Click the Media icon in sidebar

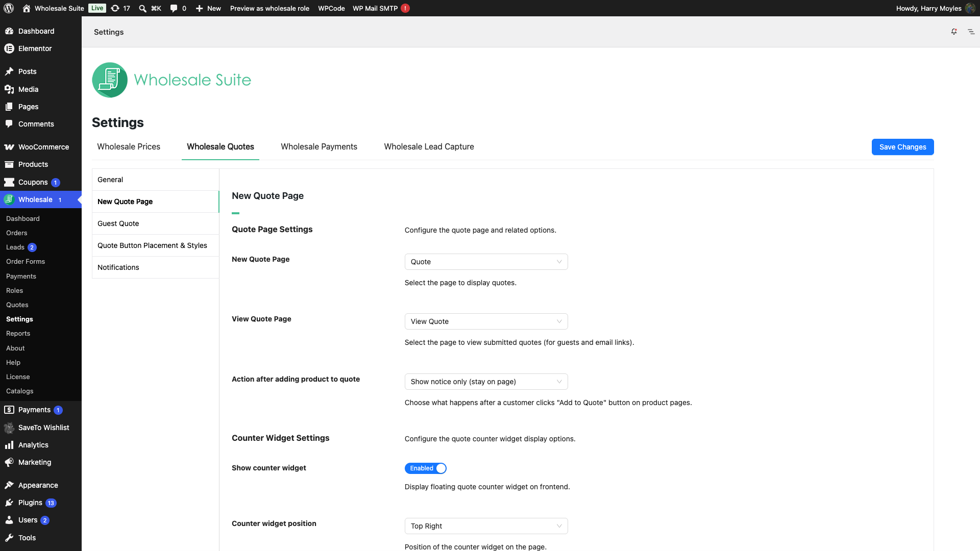click(9, 89)
